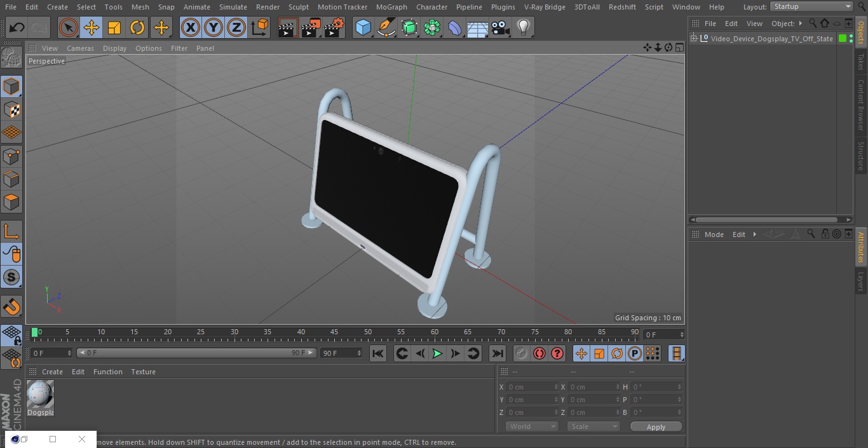Toggle Y axis lock
The height and width of the screenshot is (448, 868).
[x=214, y=28]
